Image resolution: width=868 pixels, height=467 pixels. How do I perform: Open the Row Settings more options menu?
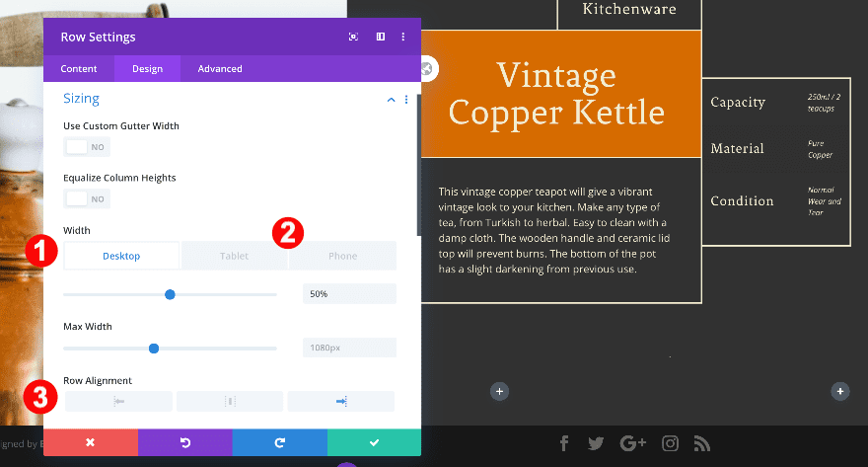[x=403, y=37]
